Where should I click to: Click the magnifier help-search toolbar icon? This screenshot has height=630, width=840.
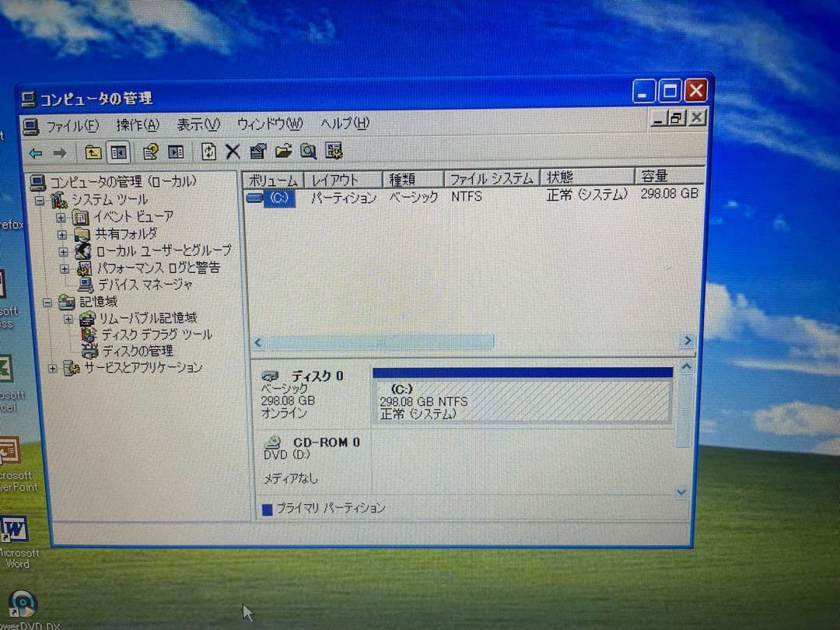[x=310, y=151]
